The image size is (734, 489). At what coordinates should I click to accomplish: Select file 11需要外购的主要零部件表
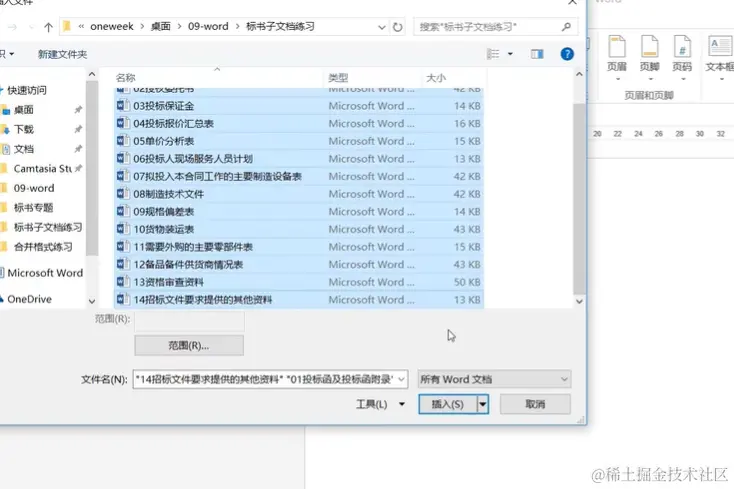299,247
